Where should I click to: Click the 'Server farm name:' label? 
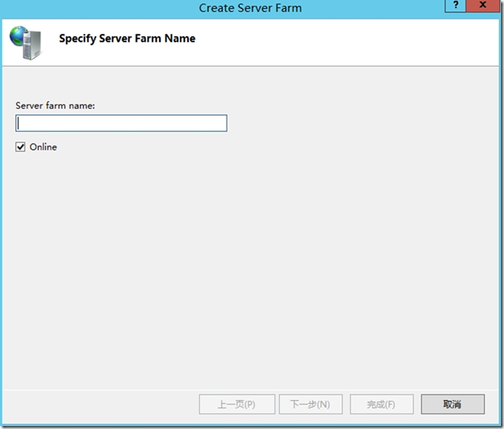click(56, 106)
